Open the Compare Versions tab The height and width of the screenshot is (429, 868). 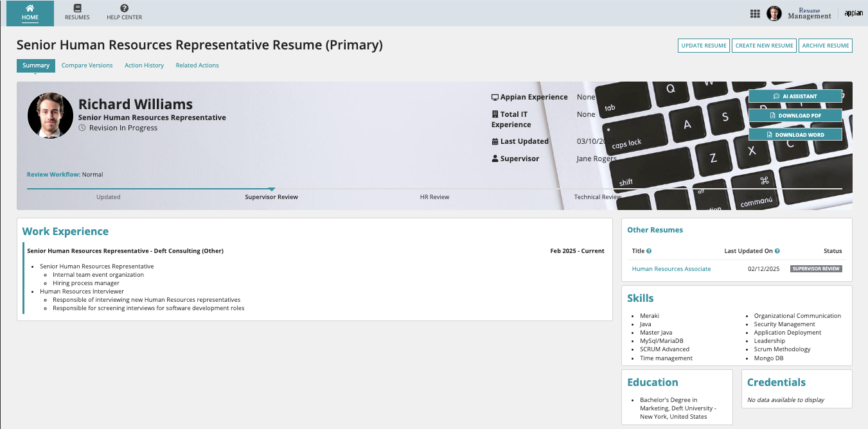click(x=87, y=66)
